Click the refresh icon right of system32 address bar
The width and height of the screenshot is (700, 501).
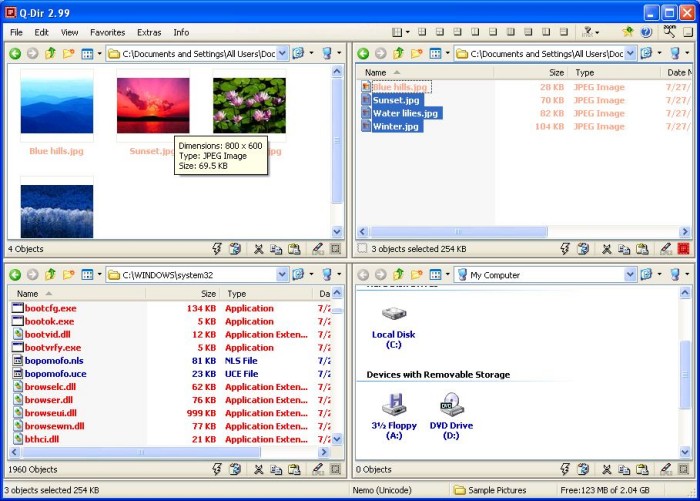click(x=298, y=275)
